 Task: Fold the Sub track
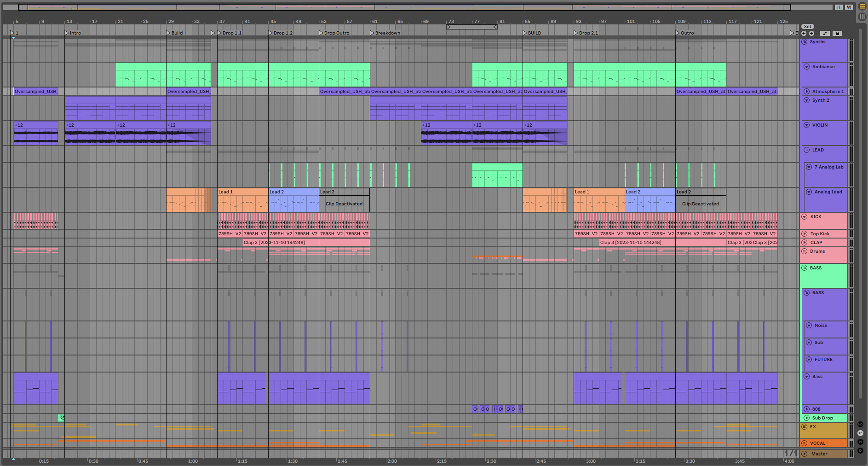809,343
